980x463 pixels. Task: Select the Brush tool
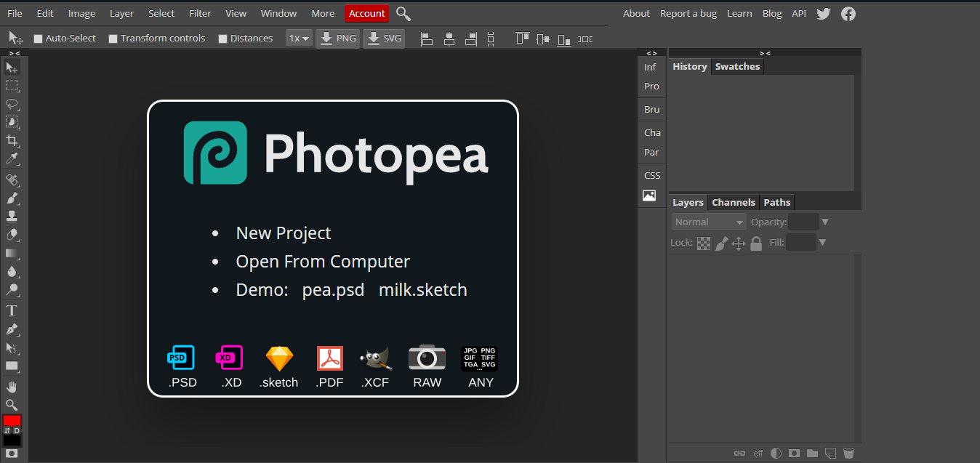[x=12, y=198]
